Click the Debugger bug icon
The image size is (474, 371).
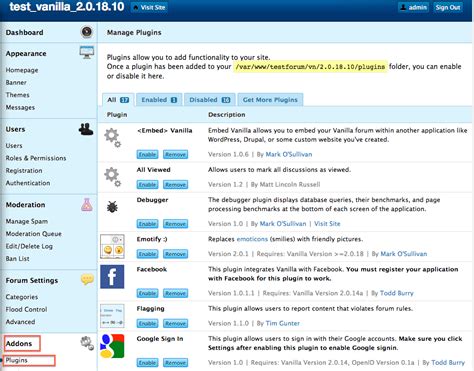112,207
